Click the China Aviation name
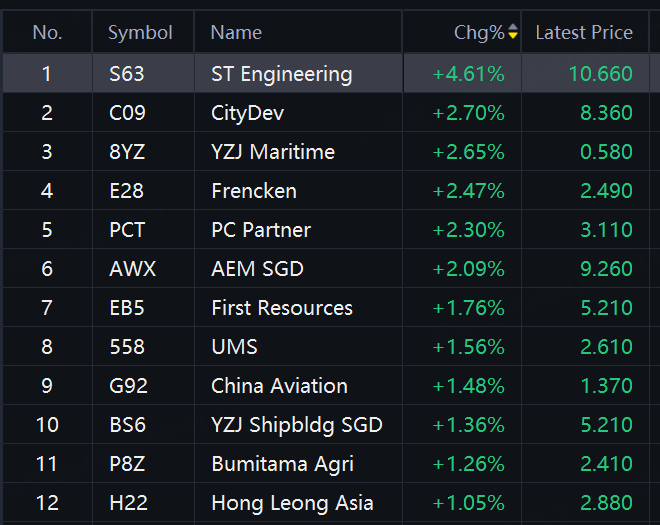Image resolution: width=660 pixels, height=525 pixels. click(279, 386)
